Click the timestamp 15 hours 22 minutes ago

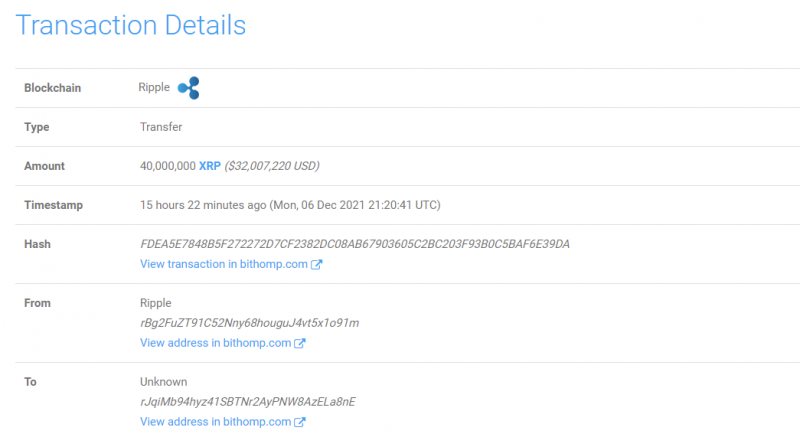coord(203,205)
